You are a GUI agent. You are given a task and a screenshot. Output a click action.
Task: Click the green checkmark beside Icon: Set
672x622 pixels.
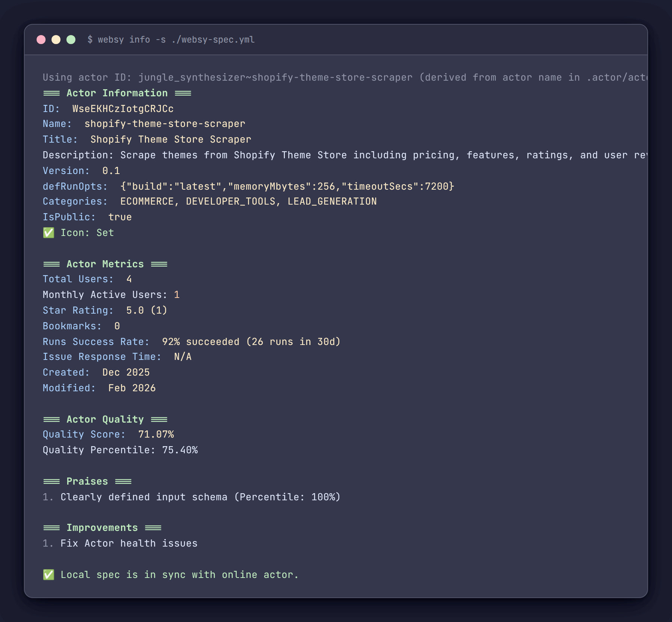point(49,233)
